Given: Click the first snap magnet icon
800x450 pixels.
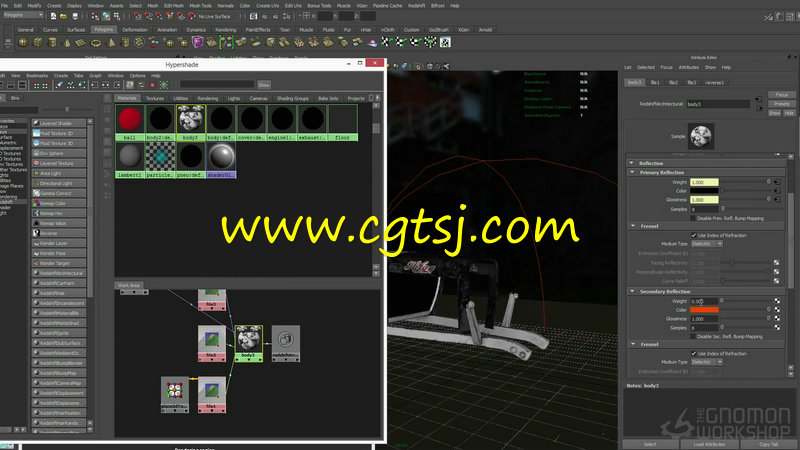Looking at the screenshot, I should pos(138,16).
